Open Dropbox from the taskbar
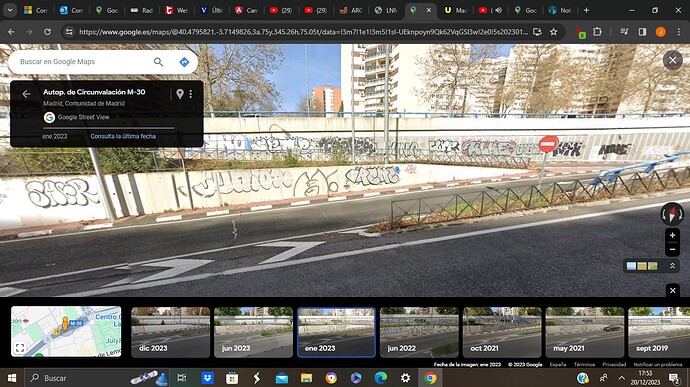This screenshot has height=387, width=690. (207, 378)
